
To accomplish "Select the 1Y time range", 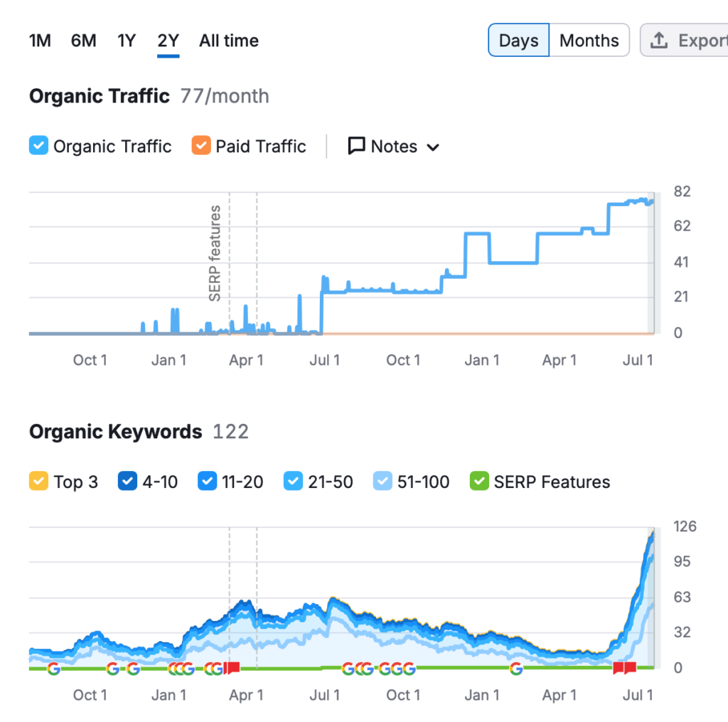I will tap(126, 41).
